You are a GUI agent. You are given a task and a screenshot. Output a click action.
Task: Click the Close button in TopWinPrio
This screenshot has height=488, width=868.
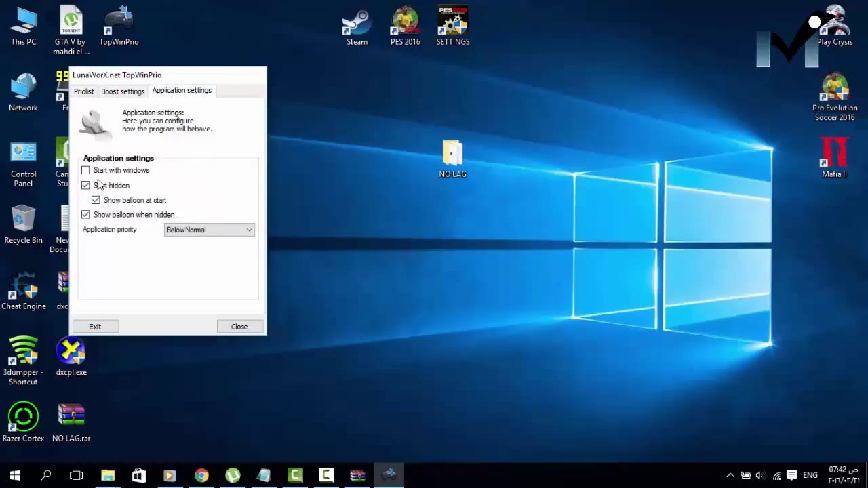tap(239, 327)
